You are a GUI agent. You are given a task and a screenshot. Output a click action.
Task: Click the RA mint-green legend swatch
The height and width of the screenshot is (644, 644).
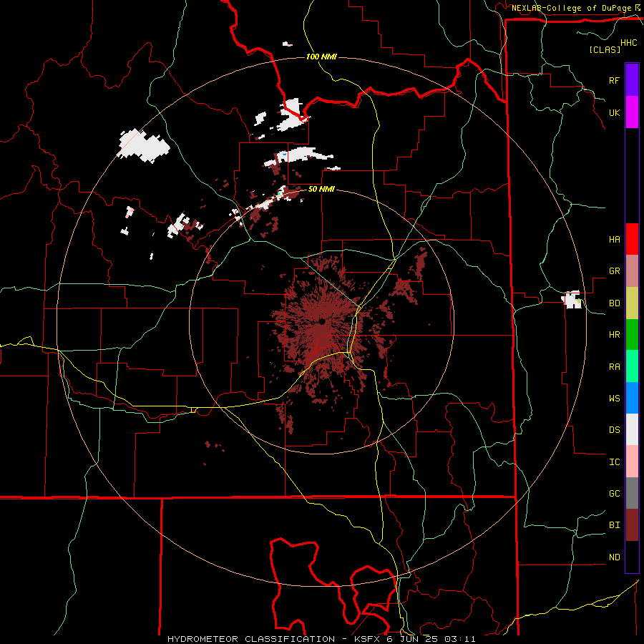[x=632, y=366]
